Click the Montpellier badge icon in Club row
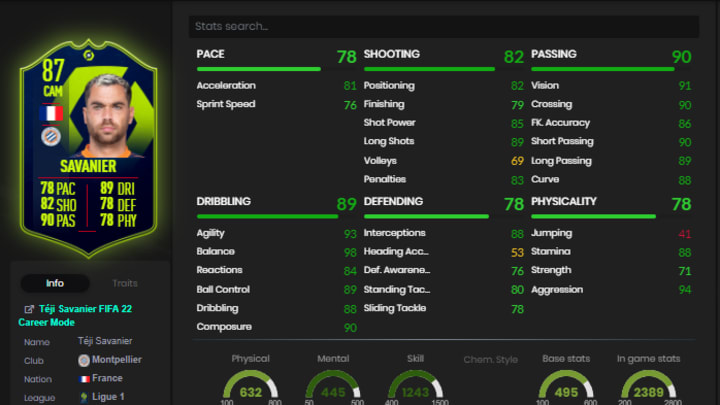 click(x=84, y=360)
